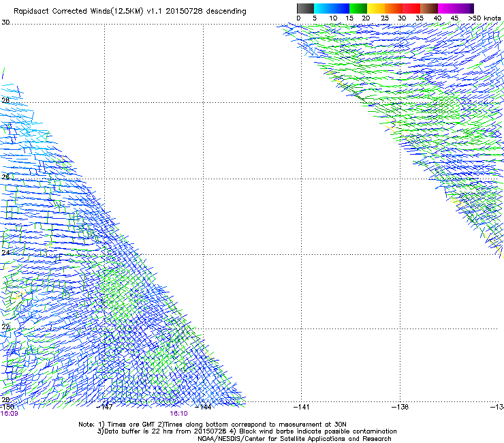Click the latitude label 22
Screen dimensions: 504x443
[5, 327]
